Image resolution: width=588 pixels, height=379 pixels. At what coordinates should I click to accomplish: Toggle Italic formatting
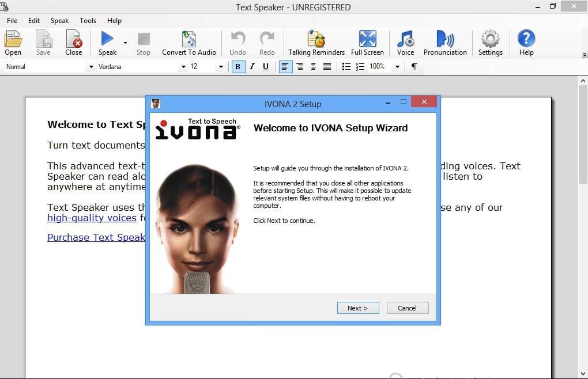pos(252,67)
